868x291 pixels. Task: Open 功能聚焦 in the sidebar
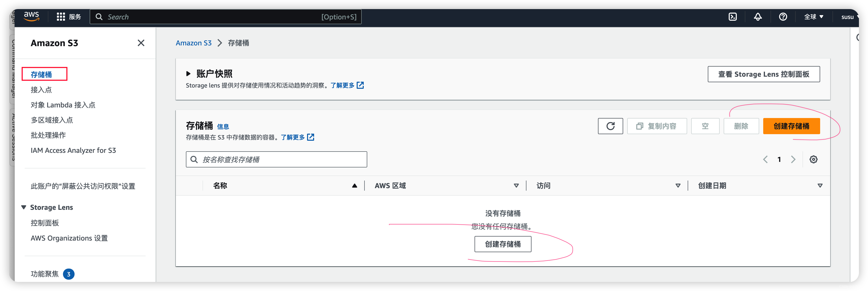45,274
